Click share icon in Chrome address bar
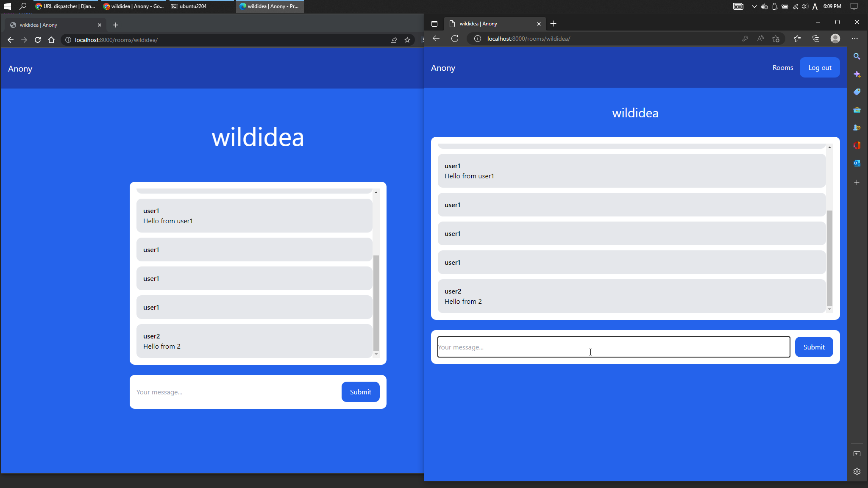 [x=394, y=40]
